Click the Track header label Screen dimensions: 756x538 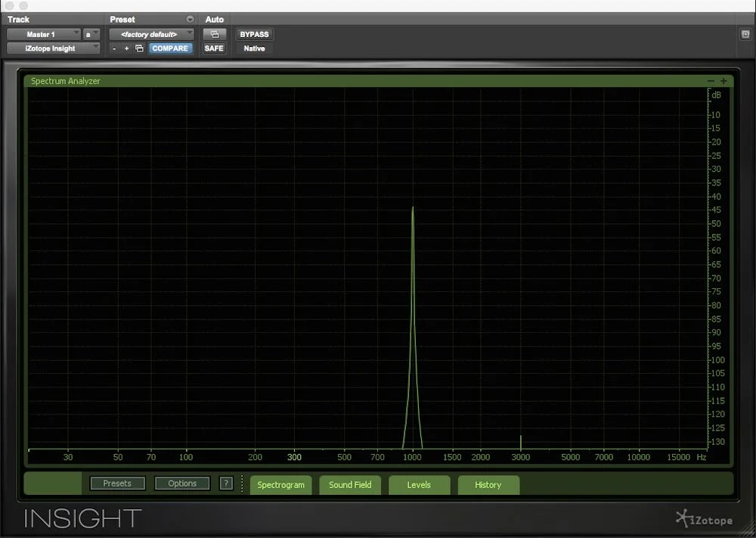[18, 20]
